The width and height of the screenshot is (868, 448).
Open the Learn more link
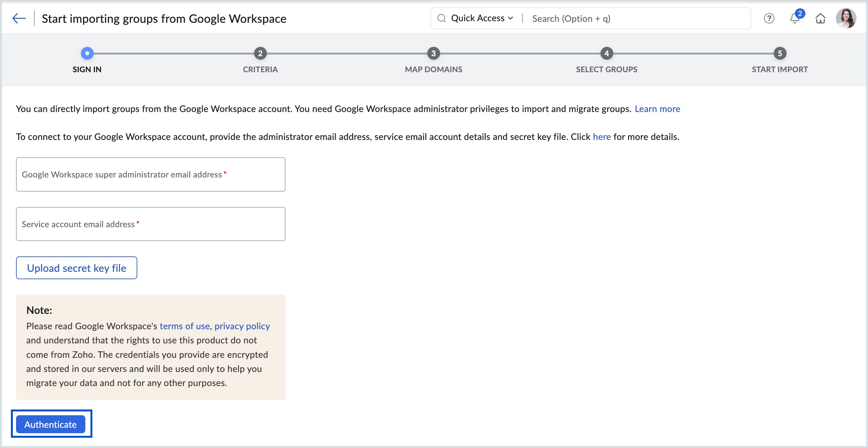point(657,108)
